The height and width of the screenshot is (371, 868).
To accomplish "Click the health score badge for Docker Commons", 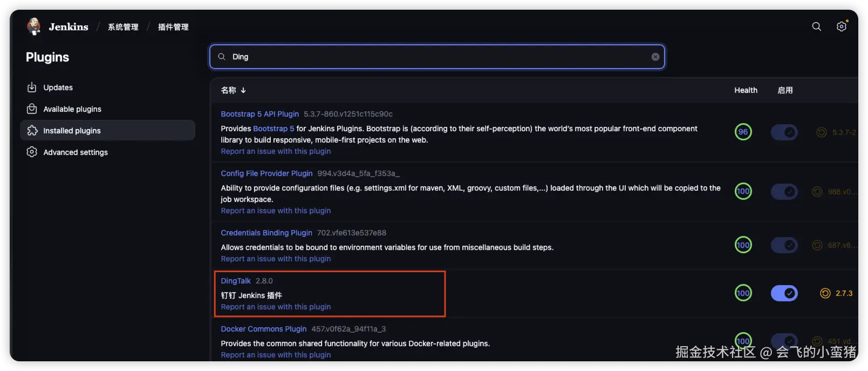I will [x=743, y=341].
